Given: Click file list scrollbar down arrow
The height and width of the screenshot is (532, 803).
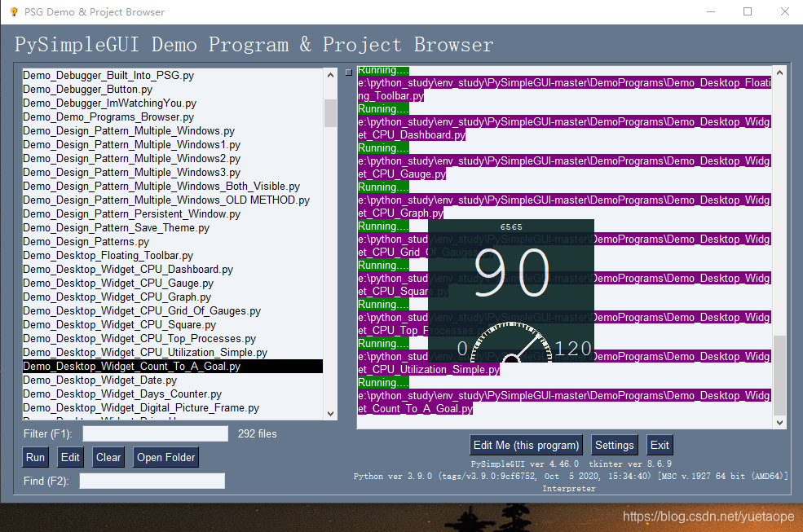Looking at the screenshot, I should click(330, 413).
